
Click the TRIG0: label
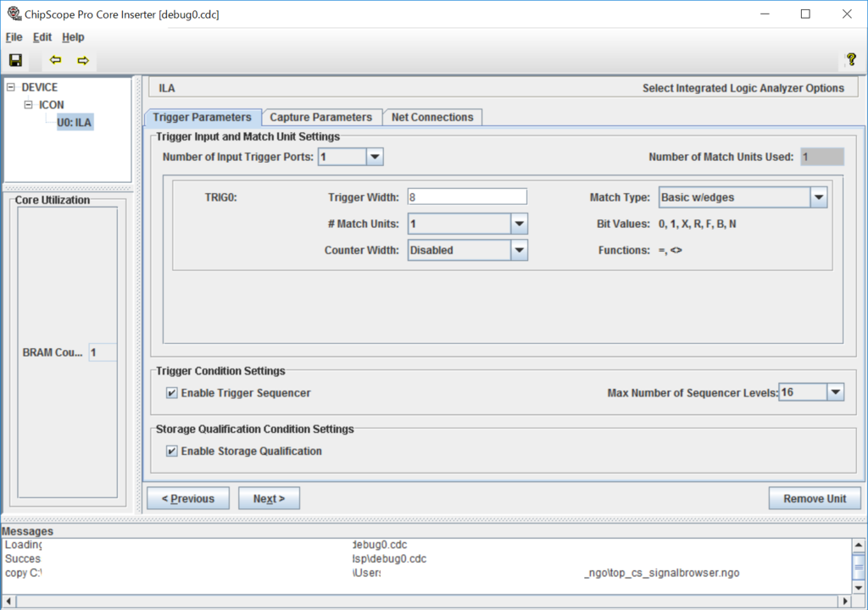pyautogui.click(x=221, y=197)
